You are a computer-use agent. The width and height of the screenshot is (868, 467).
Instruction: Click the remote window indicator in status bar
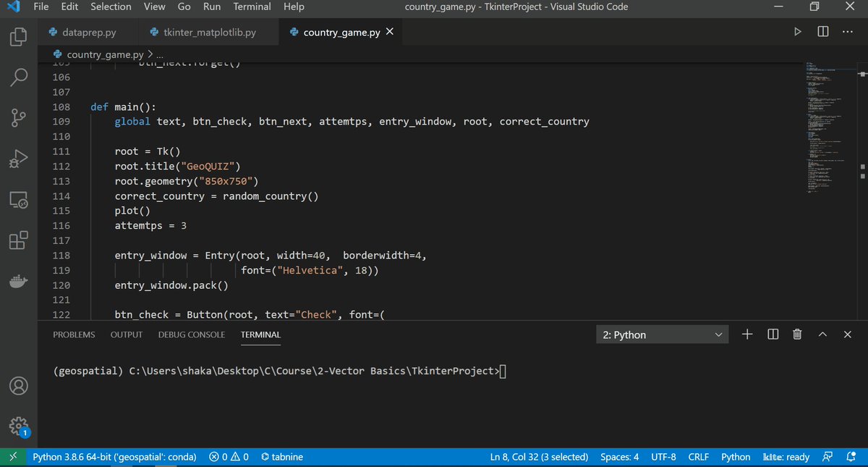tap(12, 457)
